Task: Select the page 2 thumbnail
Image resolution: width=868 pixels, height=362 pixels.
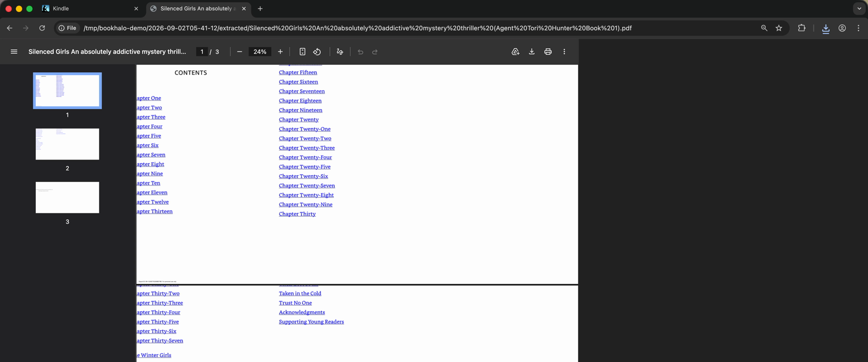Action: point(67,144)
